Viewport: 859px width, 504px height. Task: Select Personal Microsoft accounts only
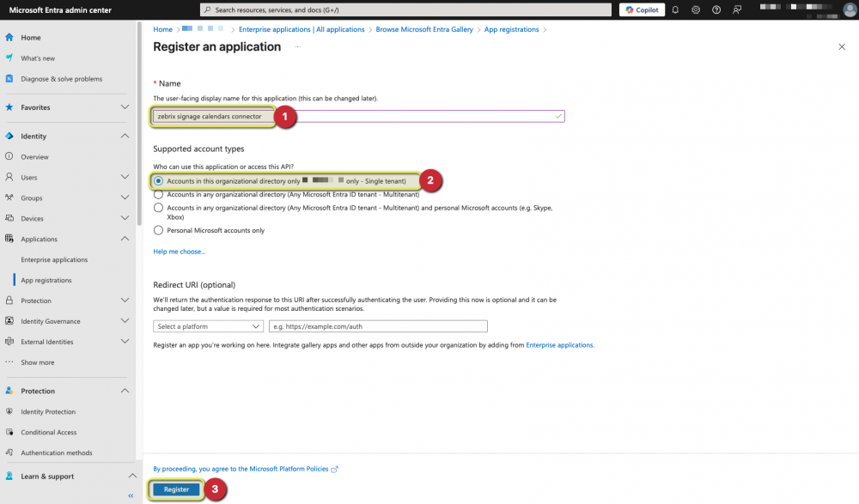pyautogui.click(x=158, y=231)
